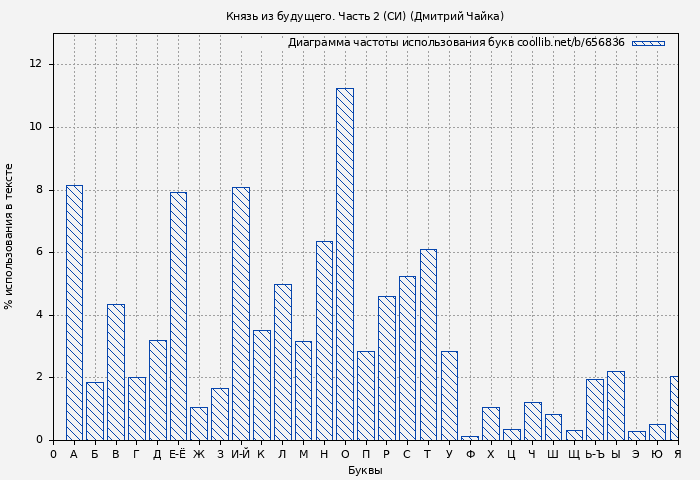Screen dimensions: 700x480
Task: Click the x-axis title Буквы
Action: pyautogui.click(x=365, y=470)
